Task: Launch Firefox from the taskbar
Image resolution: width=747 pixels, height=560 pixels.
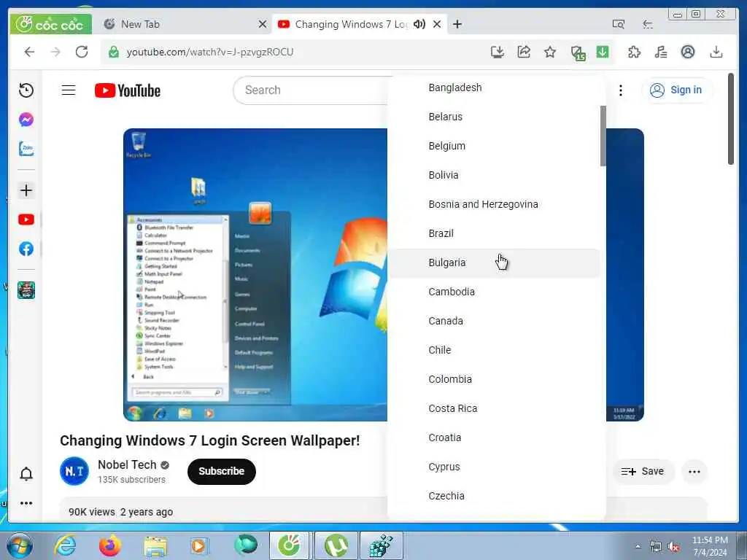Action: click(109, 545)
